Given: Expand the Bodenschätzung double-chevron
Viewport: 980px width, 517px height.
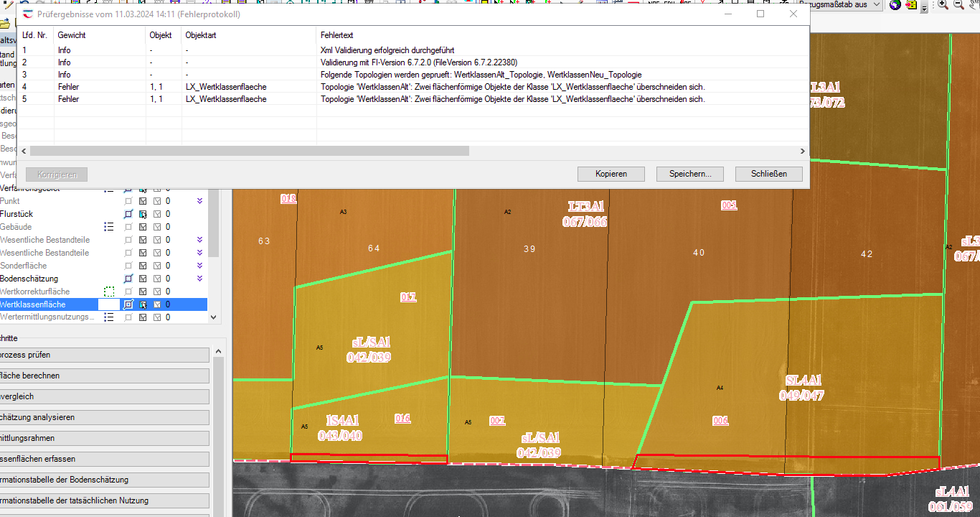Looking at the screenshot, I should coord(200,279).
